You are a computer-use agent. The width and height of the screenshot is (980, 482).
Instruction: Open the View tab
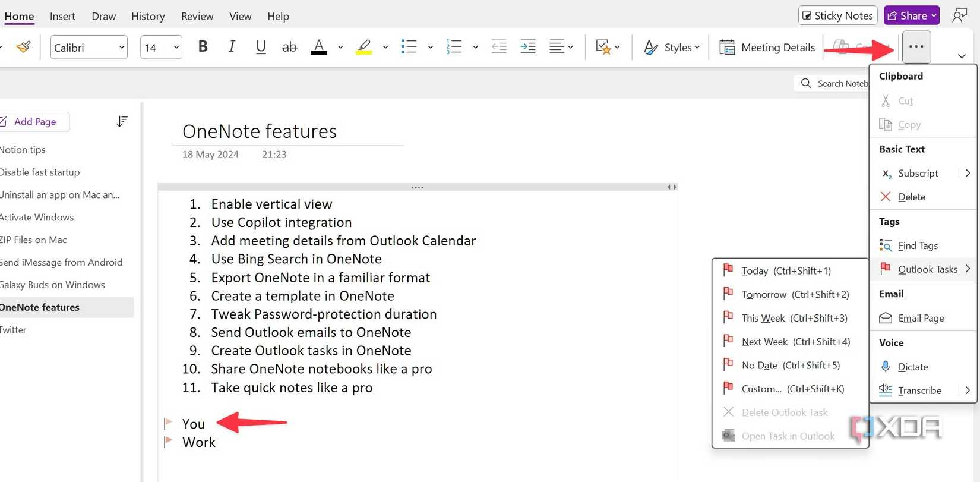coord(241,16)
